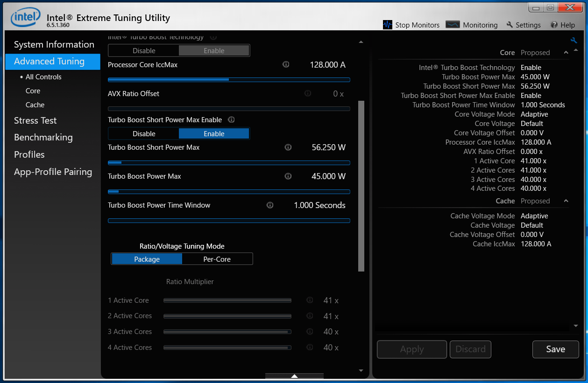Enable Intel Turbo Boost Technology
The width and height of the screenshot is (588, 383).
tap(214, 50)
